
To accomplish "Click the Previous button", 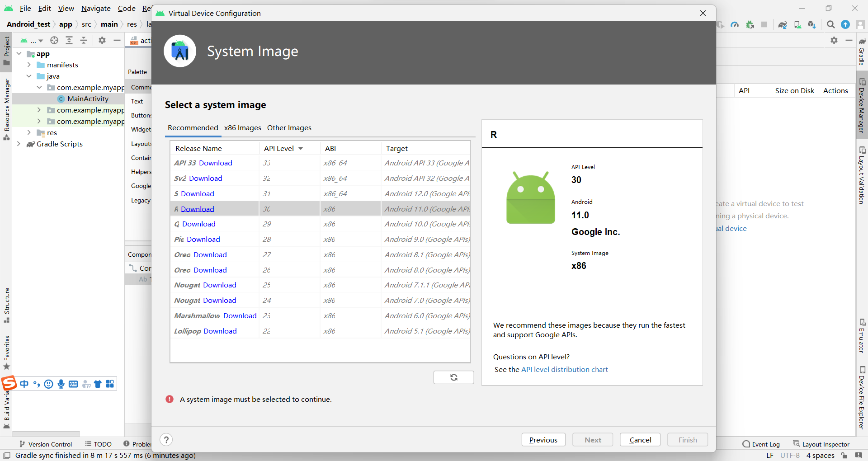I will click(x=543, y=440).
